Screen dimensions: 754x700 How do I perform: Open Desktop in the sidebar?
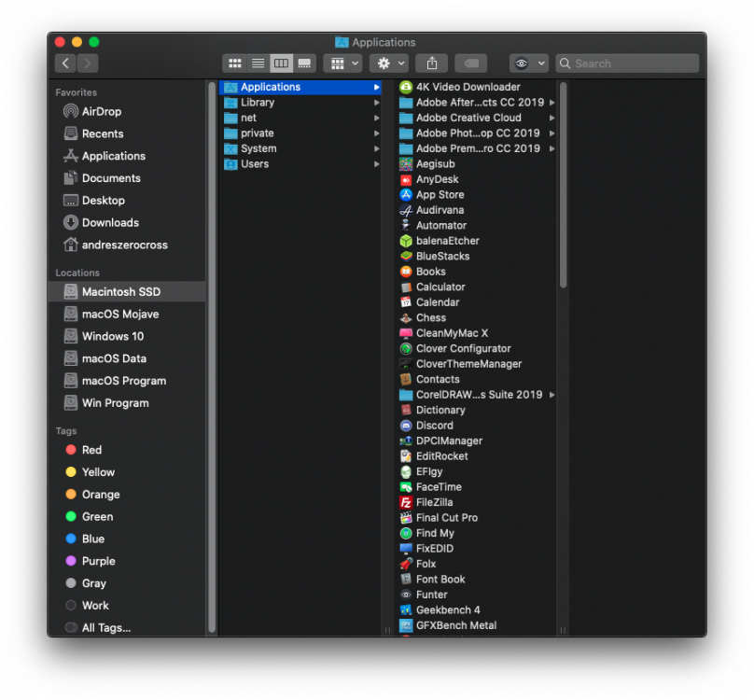[128, 201]
